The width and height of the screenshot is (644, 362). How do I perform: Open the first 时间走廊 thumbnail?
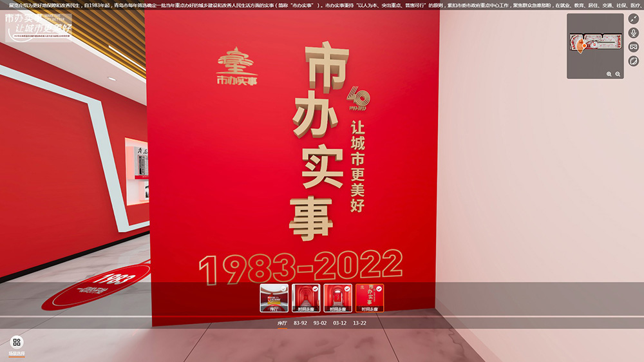pos(306,298)
